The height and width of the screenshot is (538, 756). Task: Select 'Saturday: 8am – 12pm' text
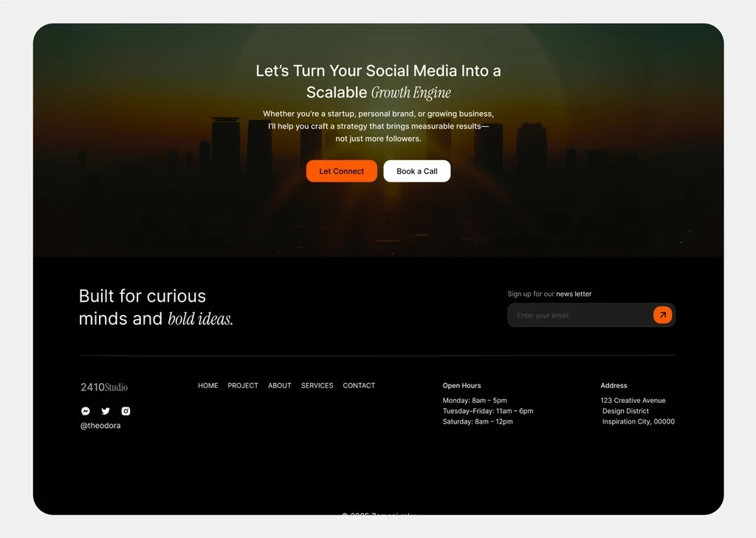(x=478, y=422)
